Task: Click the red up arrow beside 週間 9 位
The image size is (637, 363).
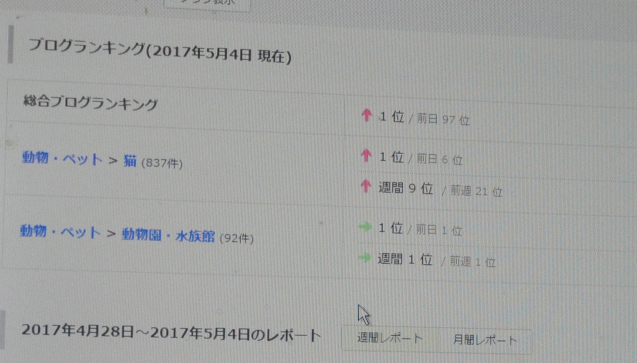Action: coord(366,186)
